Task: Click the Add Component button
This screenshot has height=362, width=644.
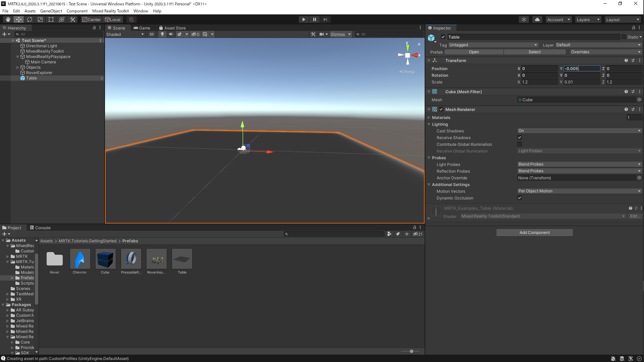Action: tap(534, 233)
